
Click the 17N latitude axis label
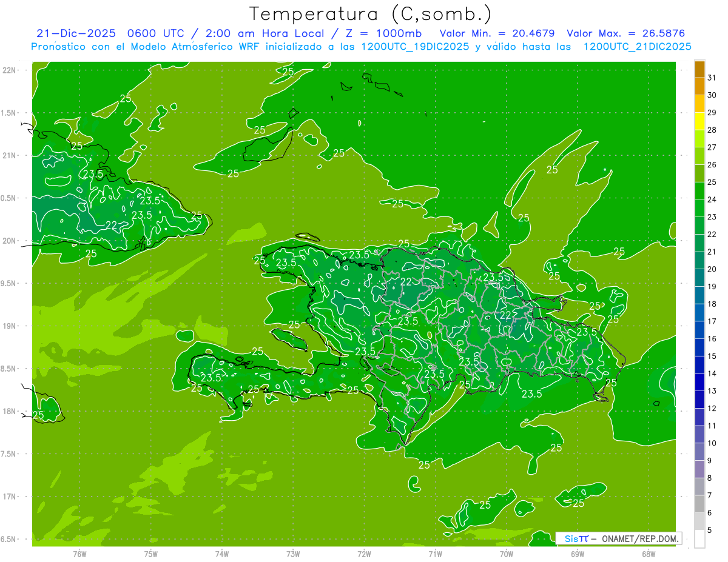tap(10, 497)
